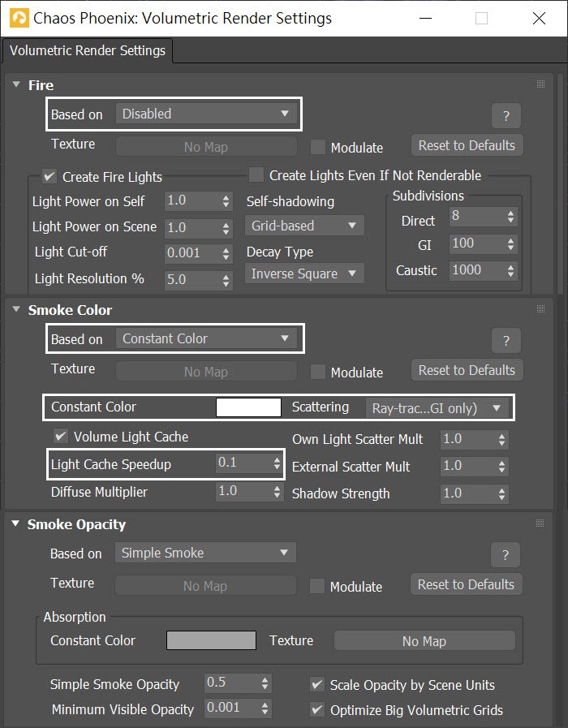568x728 pixels.
Task: Toggle the Volume Light Cache checkbox
Action: click(x=61, y=437)
